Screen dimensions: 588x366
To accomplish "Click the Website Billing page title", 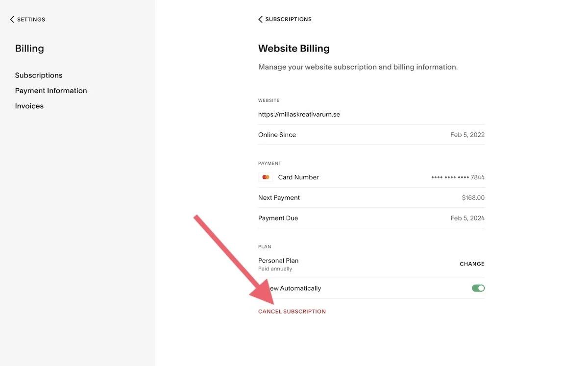I will 294,48.
